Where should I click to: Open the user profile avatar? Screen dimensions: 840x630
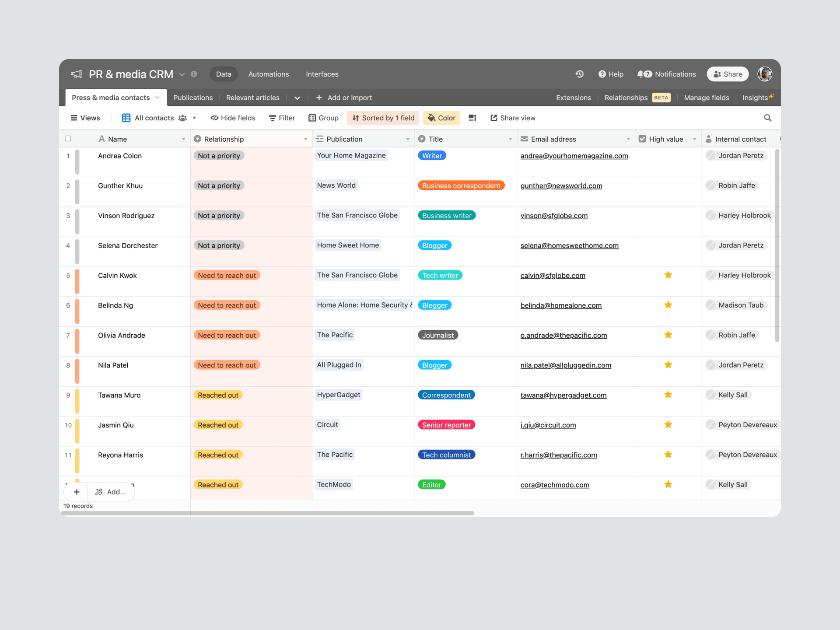(x=765, y=74)
